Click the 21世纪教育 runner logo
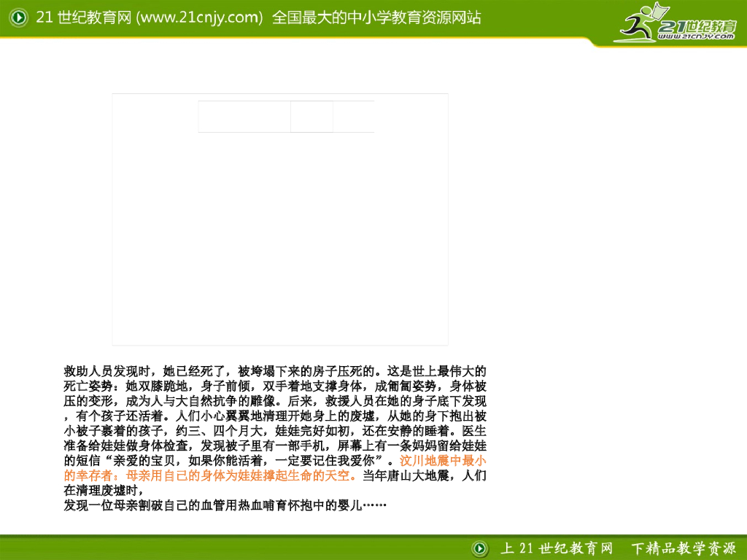The image size is (747, 560). pos(676,23)
